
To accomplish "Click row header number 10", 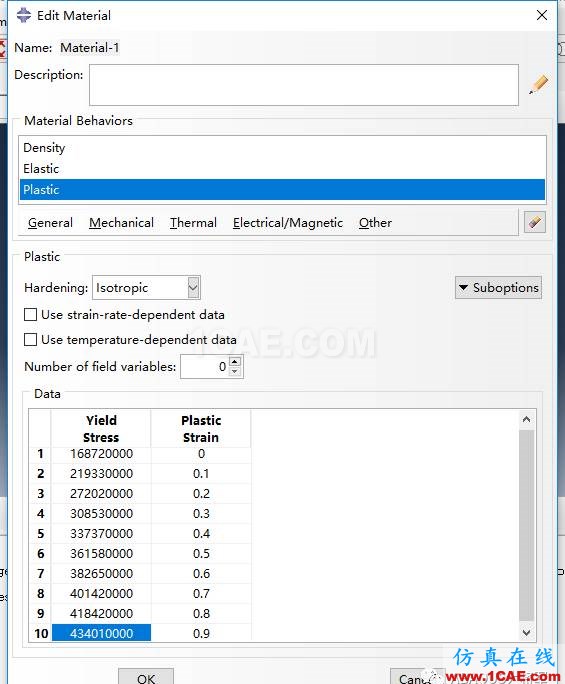I will (x=41, y=633).
